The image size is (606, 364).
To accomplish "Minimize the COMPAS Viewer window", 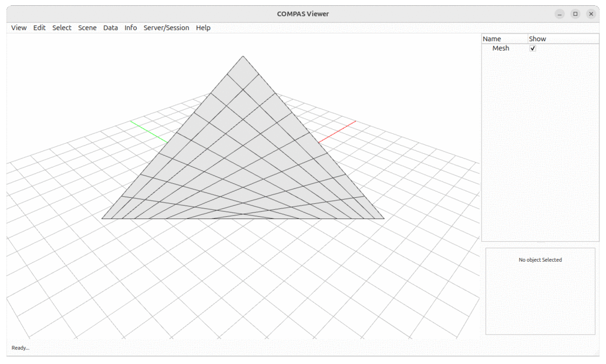I will click(x=560, y=14).
